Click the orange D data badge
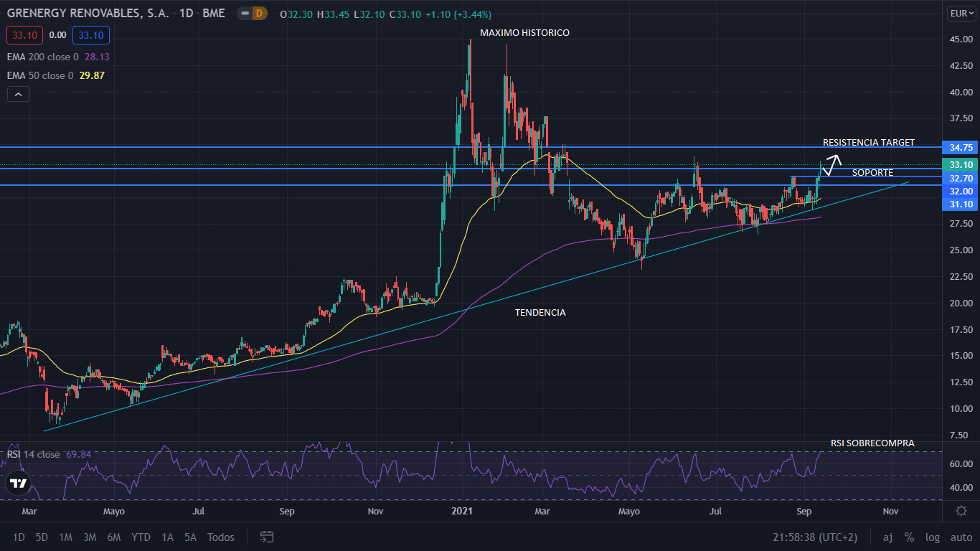The width and height of the screenshot is (980, 551). pos(259,14)
